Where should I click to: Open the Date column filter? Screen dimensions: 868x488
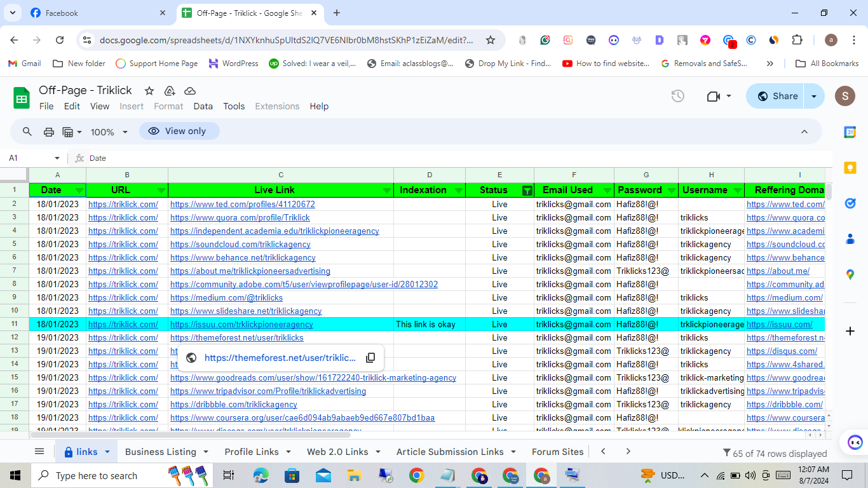click(x=79, y=191)
